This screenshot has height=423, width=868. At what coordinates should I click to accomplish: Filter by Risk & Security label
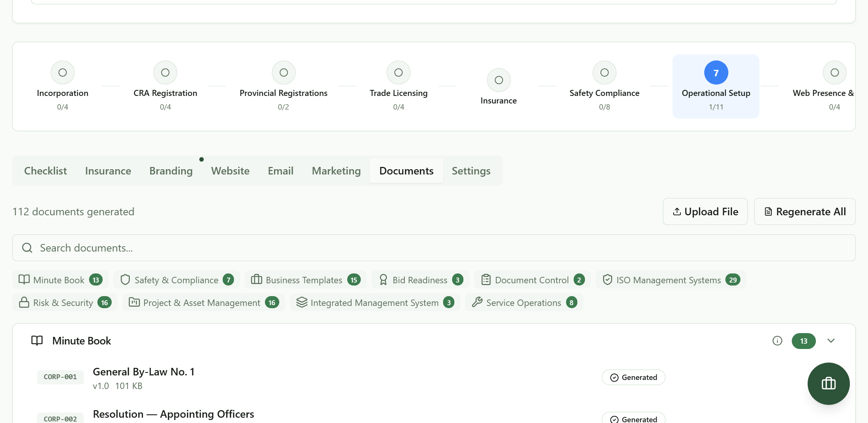point(63,303)
